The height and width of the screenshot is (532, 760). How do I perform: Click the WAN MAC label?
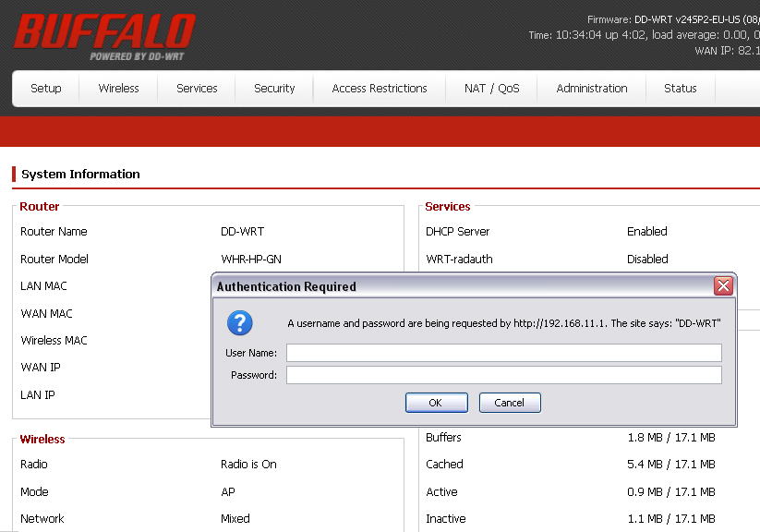[46, 314]
